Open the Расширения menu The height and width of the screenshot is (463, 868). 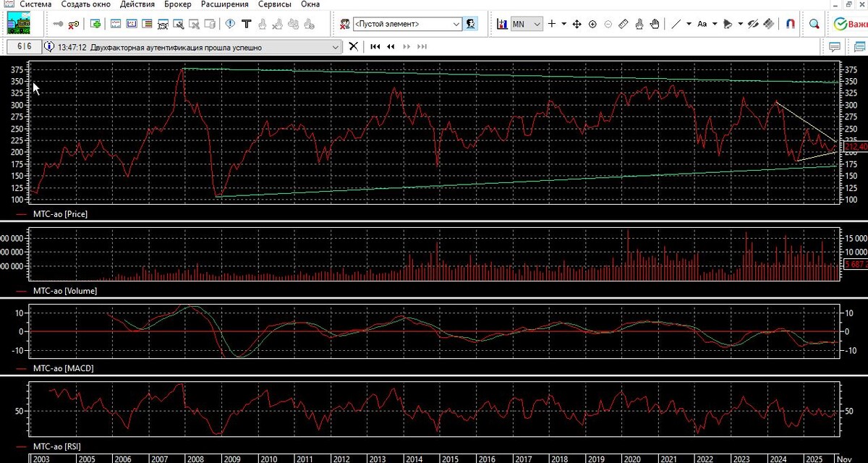pyautogui.click(x=224, y=4)
